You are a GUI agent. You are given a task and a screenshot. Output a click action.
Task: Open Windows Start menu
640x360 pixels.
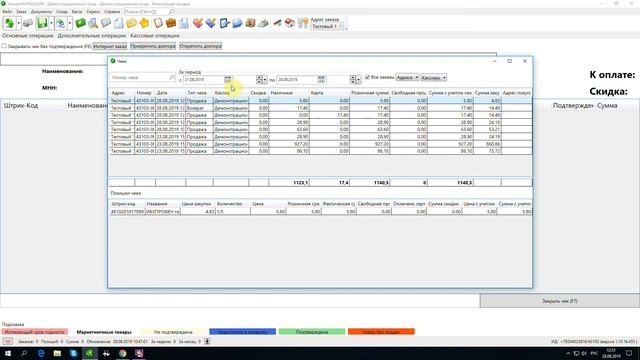(x=8, y=353)
